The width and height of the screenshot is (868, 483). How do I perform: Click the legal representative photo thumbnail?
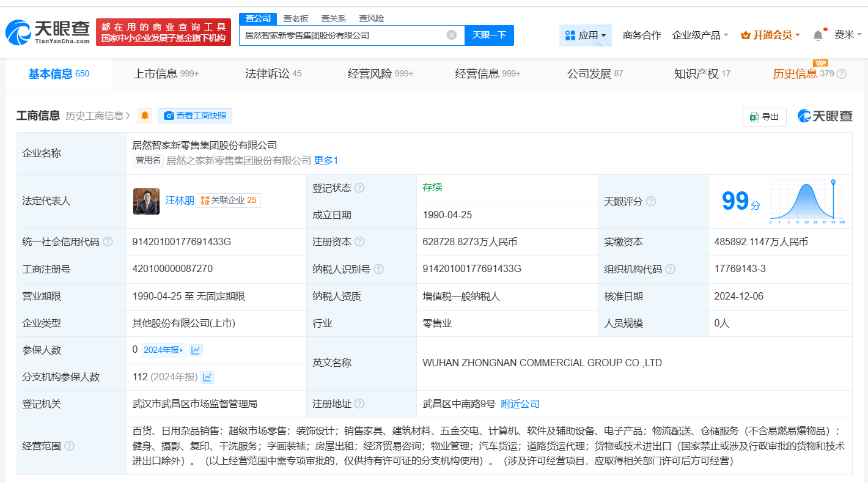[x=146, y=201]
